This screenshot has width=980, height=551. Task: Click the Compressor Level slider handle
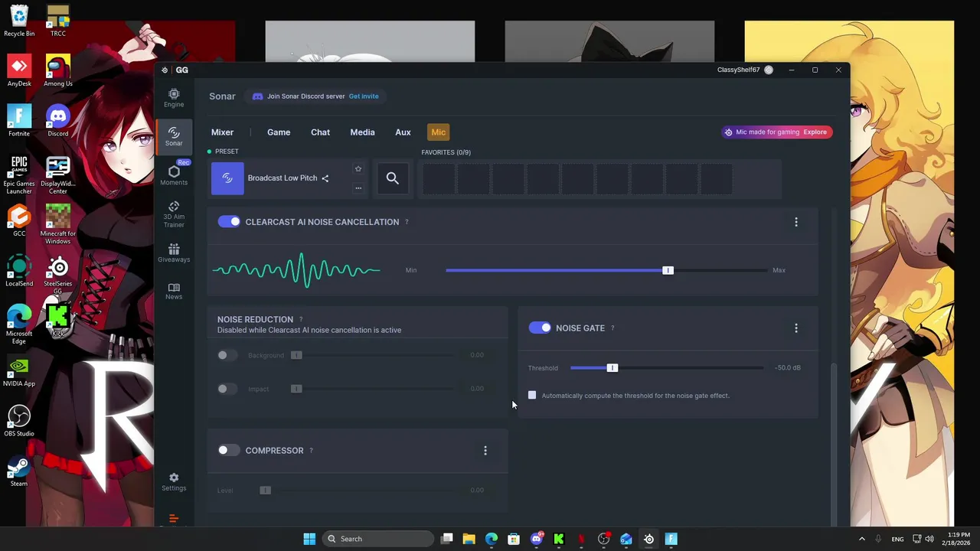[265, 491]
